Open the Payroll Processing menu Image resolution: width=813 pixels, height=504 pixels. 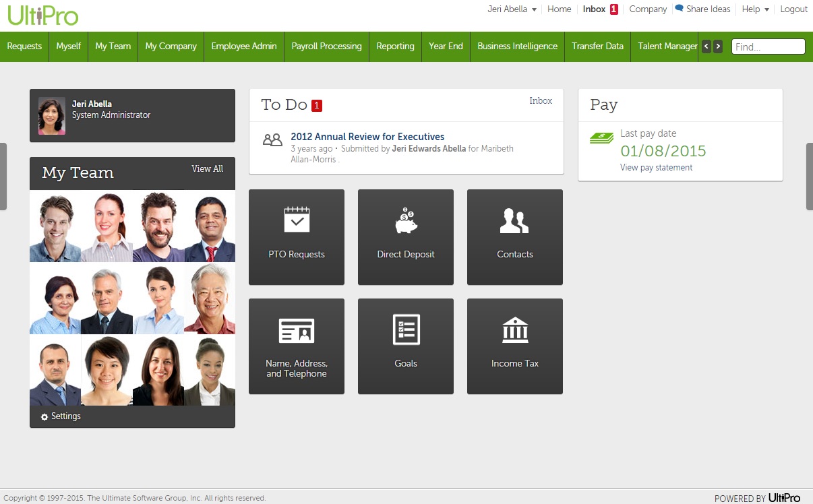pos(326,46)
